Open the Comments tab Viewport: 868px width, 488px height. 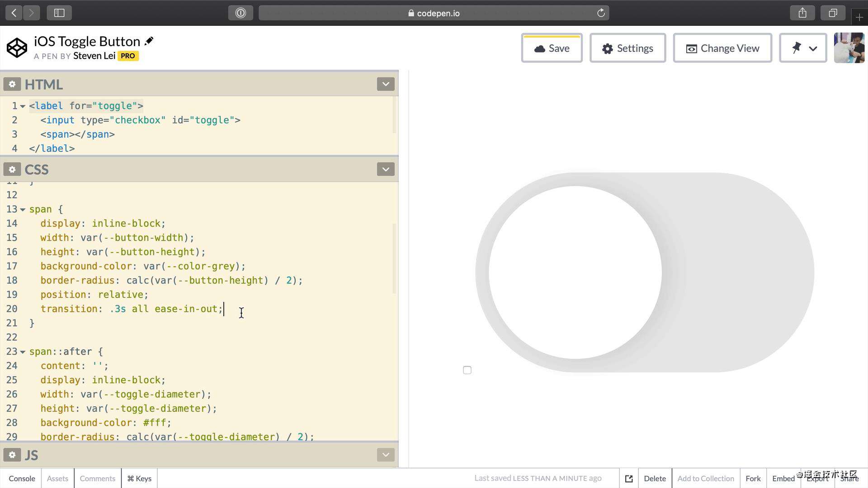(x=98, y=479)
